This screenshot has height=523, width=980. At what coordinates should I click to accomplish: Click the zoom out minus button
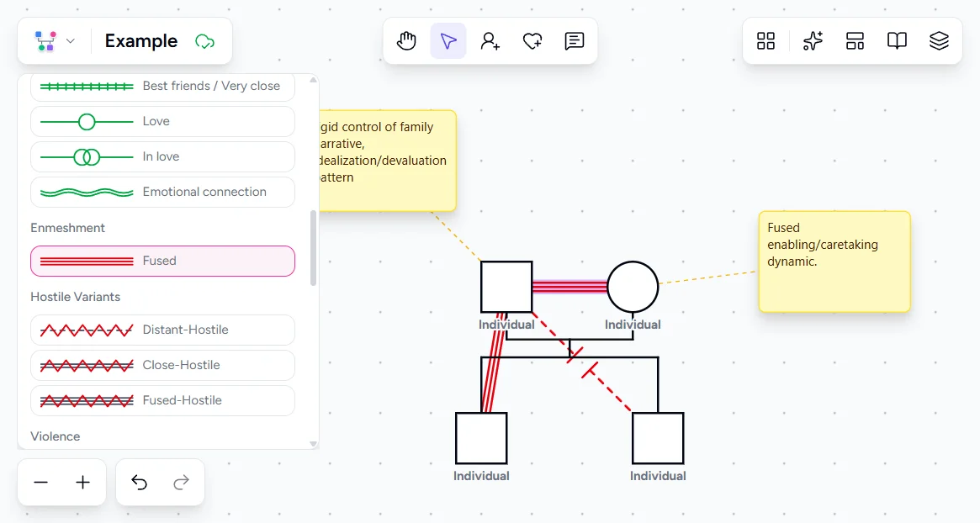(40, 483)
